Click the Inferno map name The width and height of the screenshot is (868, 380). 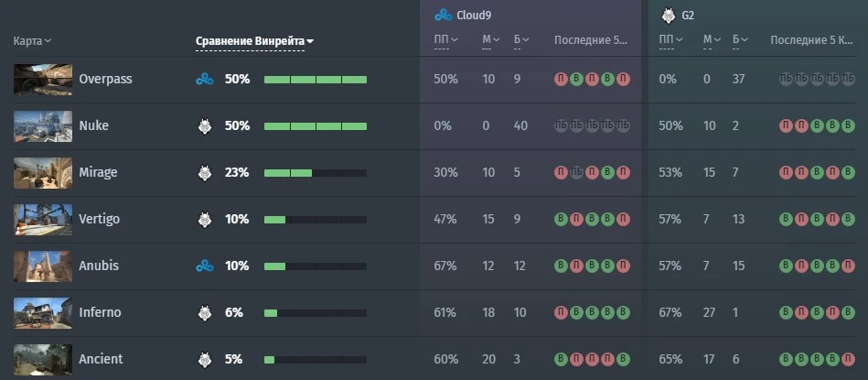tap(100, 312)
